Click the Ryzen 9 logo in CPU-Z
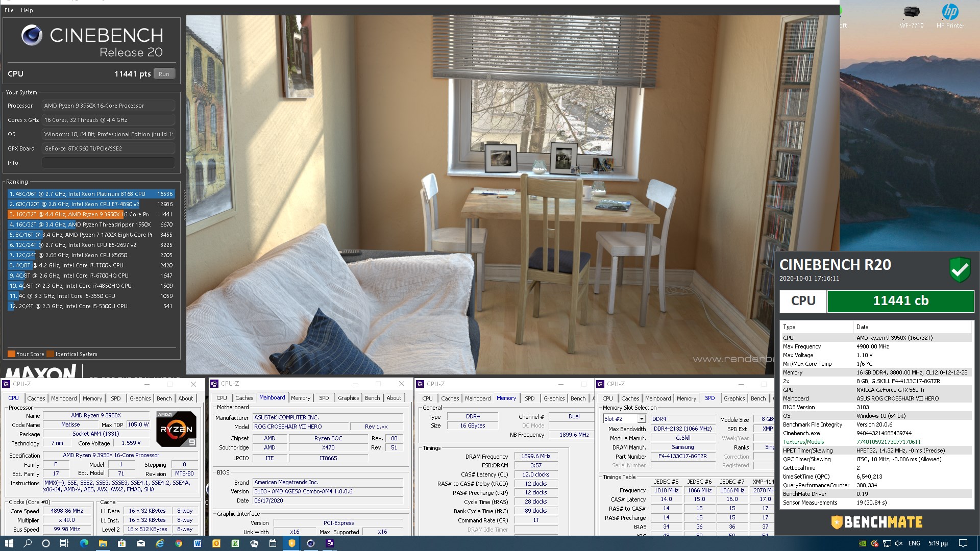980x551 pixels. tap(176, 429)
